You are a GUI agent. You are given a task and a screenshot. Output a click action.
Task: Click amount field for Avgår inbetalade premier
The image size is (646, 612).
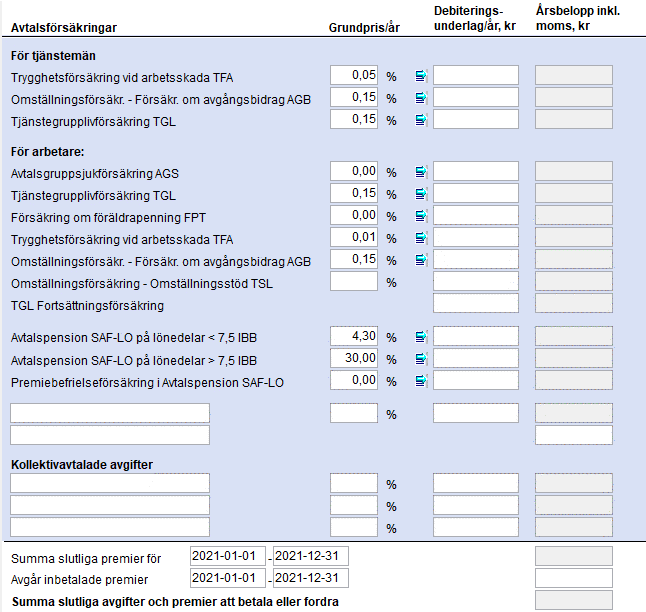pos(574,578)
